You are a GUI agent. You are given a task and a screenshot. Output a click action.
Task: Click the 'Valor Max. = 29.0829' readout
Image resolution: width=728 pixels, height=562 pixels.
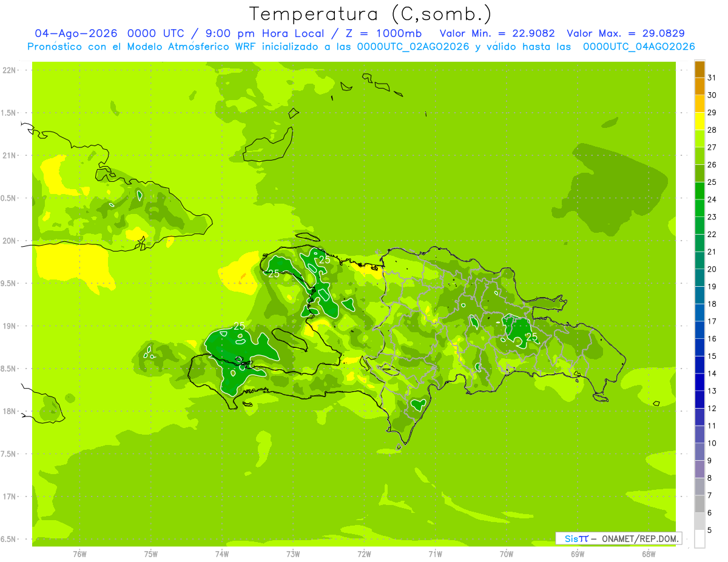point(625,33)
